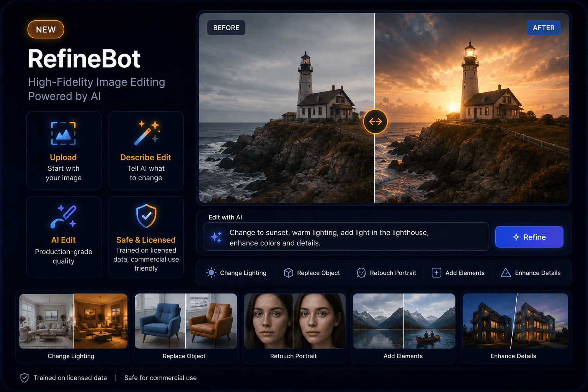Select the Change Lighting toolbar option
588x392 pixels.
point(236,273)
